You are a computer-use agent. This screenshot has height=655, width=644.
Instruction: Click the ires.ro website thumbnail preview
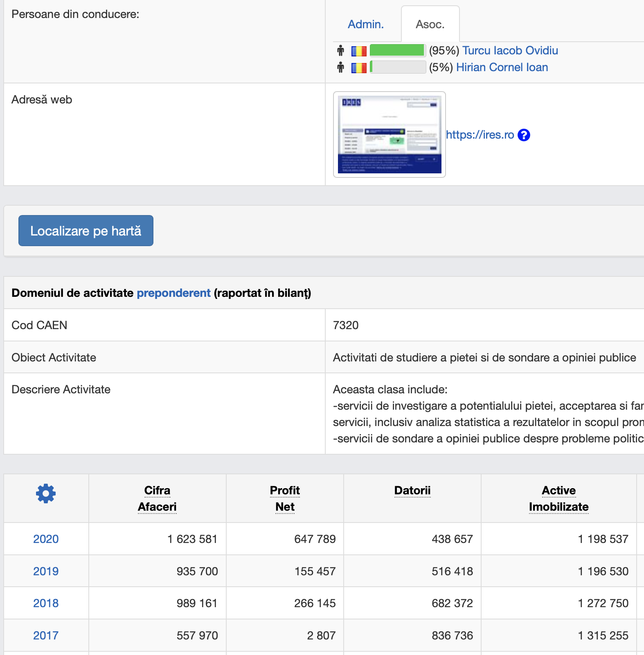389,135
